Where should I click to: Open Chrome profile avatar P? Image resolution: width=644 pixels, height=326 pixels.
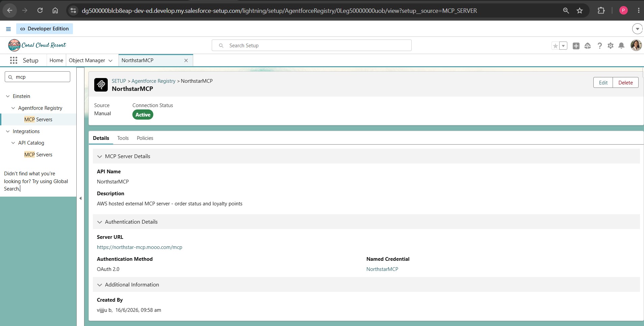click(623, 10)
